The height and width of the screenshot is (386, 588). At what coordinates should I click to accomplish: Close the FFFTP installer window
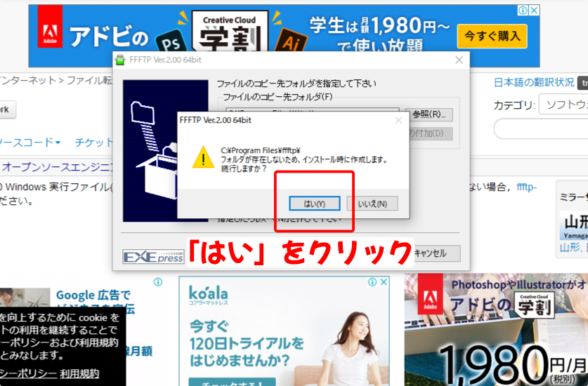point(459,60)
